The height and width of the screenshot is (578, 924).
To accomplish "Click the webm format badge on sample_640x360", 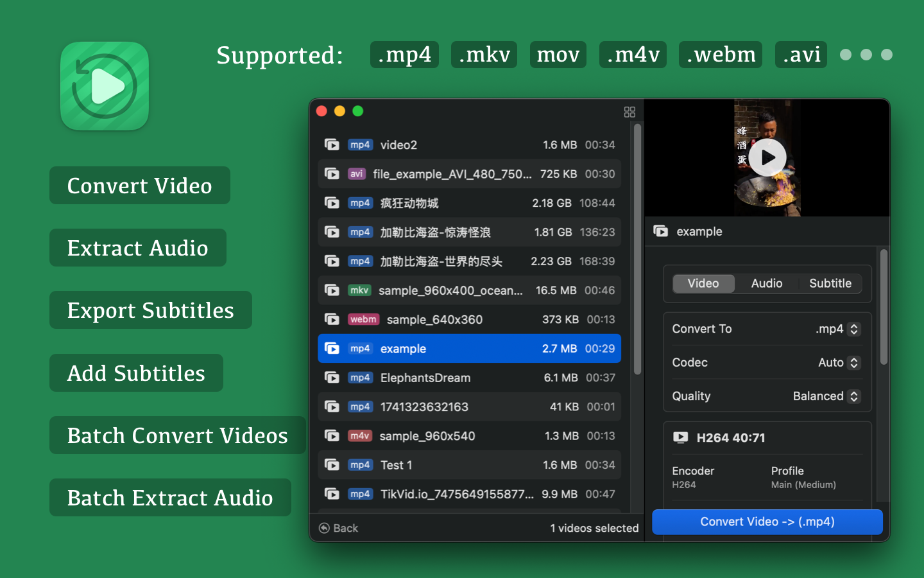I will [363, 320].
